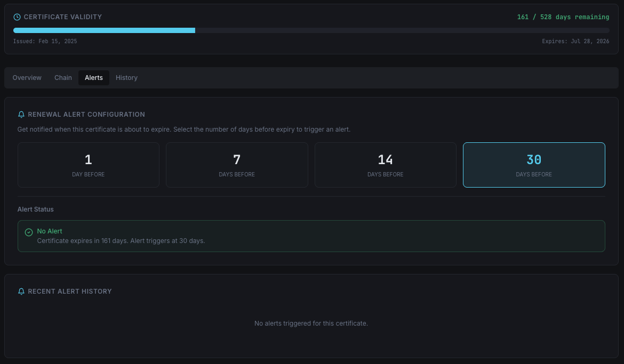
Task: Click the bell icon beside Recent Alert History
Action: tap(21, 292)
